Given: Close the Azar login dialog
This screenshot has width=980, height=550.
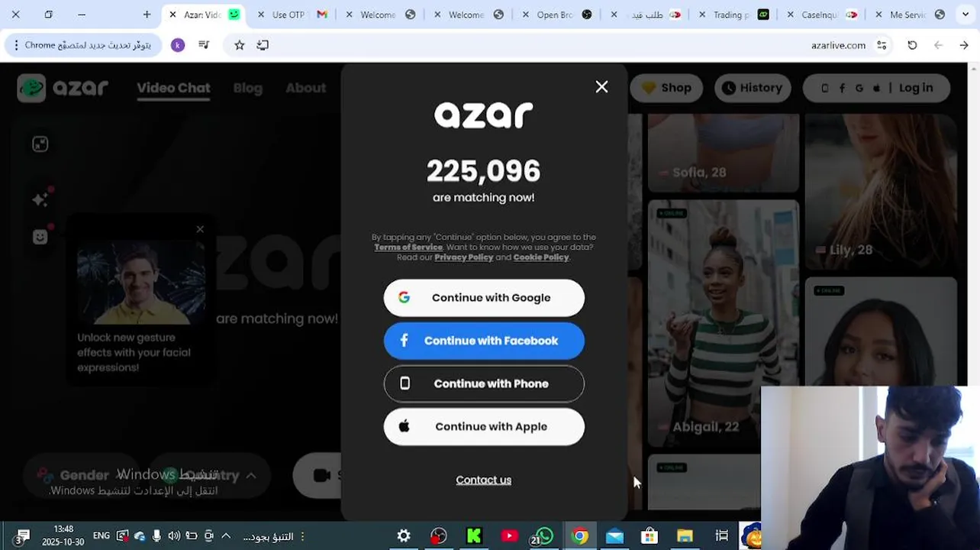Looking at the screenshot, I should click(601, 87).
